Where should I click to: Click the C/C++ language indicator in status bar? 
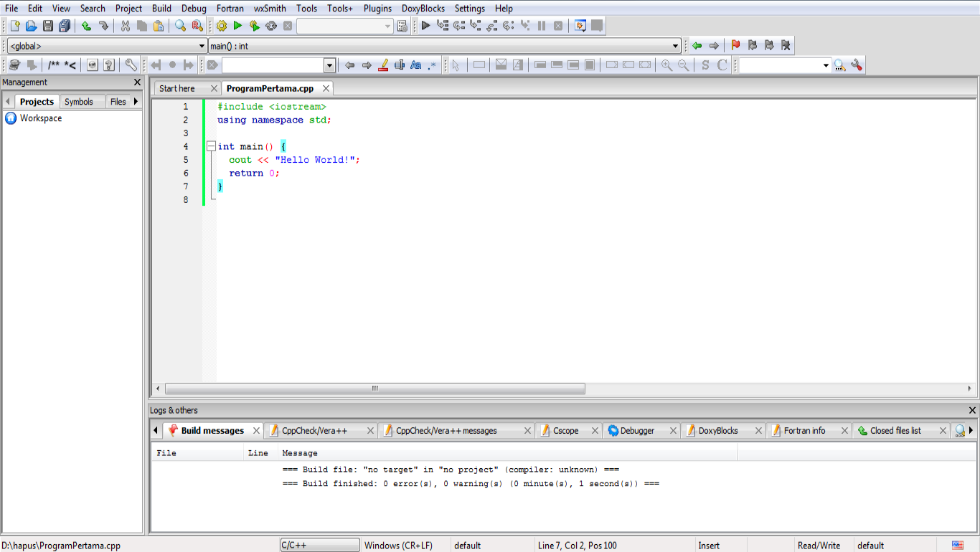319,545
